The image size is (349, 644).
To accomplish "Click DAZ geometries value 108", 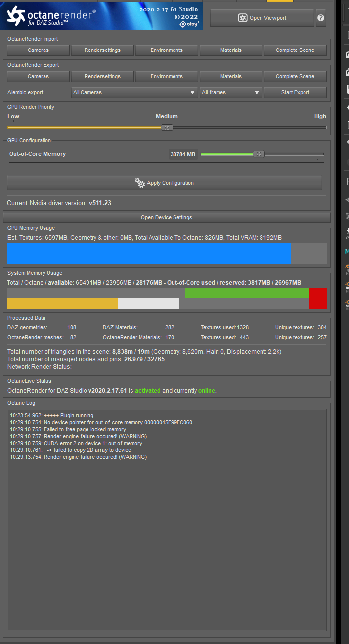I will [x=72, y=327].
